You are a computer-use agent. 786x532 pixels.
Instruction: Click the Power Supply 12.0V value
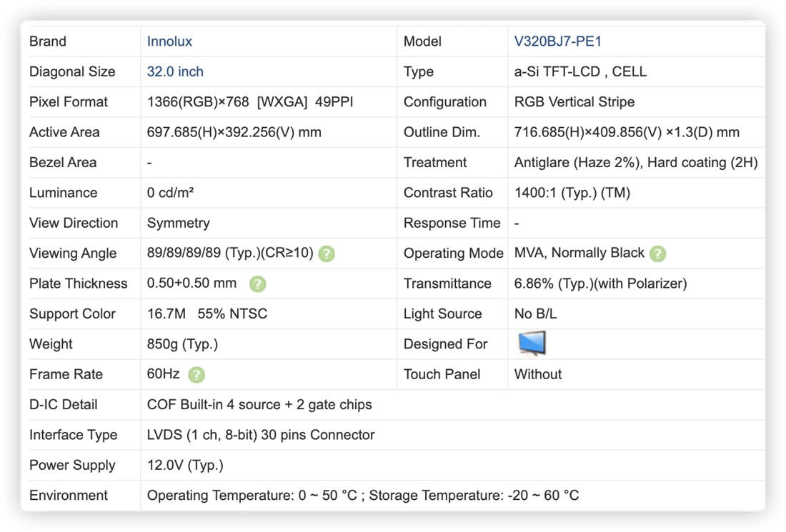coord(185,466)
